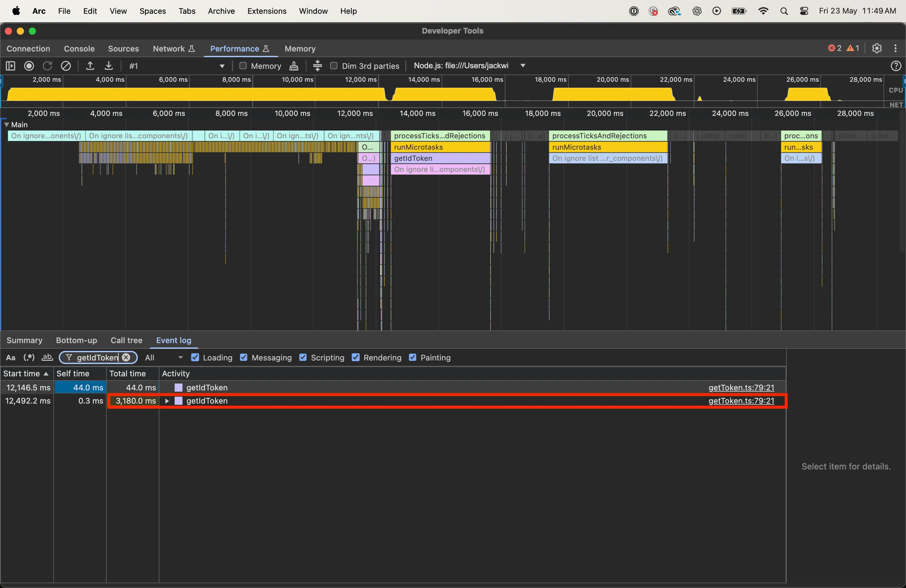This screenshot has height=588, width=906.
Task: Open getToken.ts:79:21 link in first row
Action: coord(741,388)
